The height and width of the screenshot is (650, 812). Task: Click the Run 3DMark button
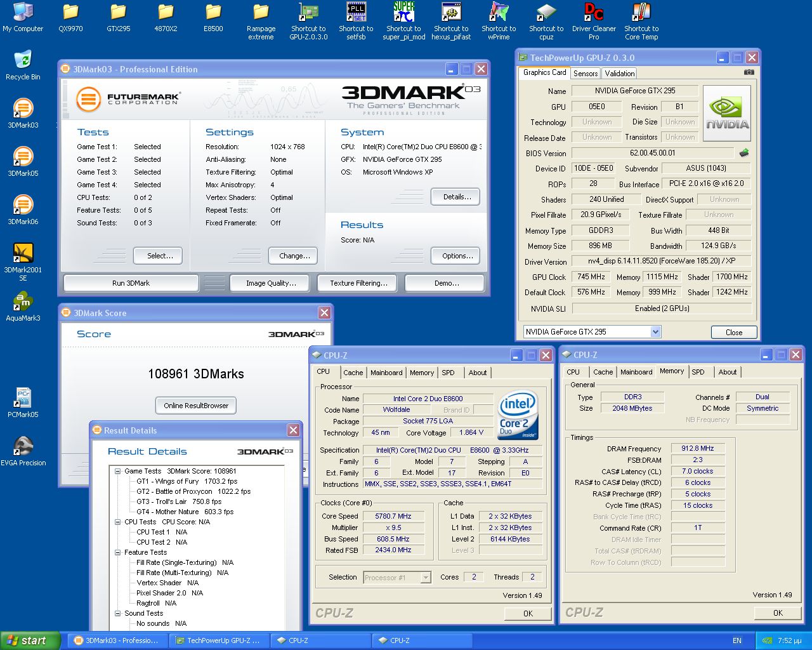tap(131, 283)
